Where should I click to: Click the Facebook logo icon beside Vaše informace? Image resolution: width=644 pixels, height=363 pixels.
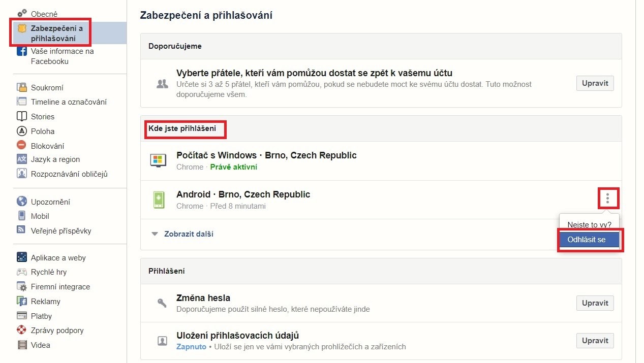point(22,51)
